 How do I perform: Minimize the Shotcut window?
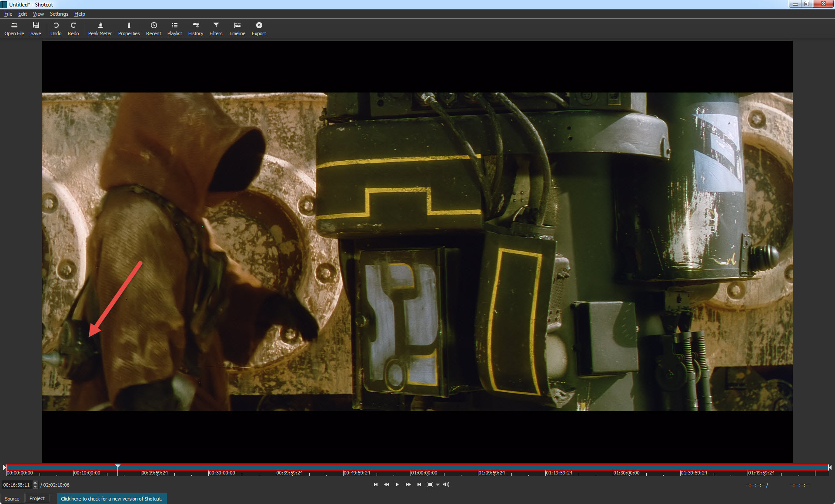pyautogui.click(x=795, y=4)
